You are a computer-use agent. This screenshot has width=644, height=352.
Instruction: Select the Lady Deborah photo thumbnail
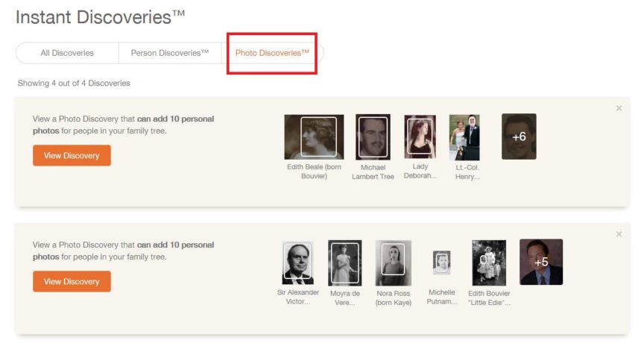(x=420, y=137)
